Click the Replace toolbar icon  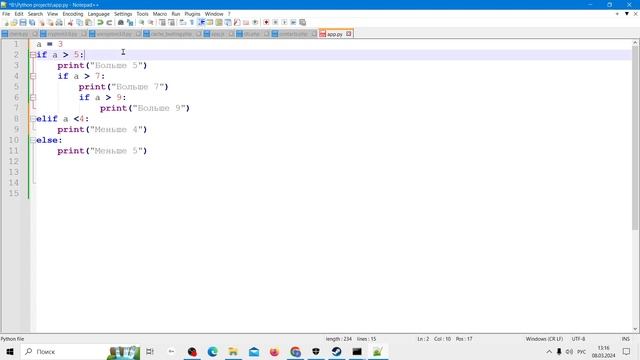130,22
